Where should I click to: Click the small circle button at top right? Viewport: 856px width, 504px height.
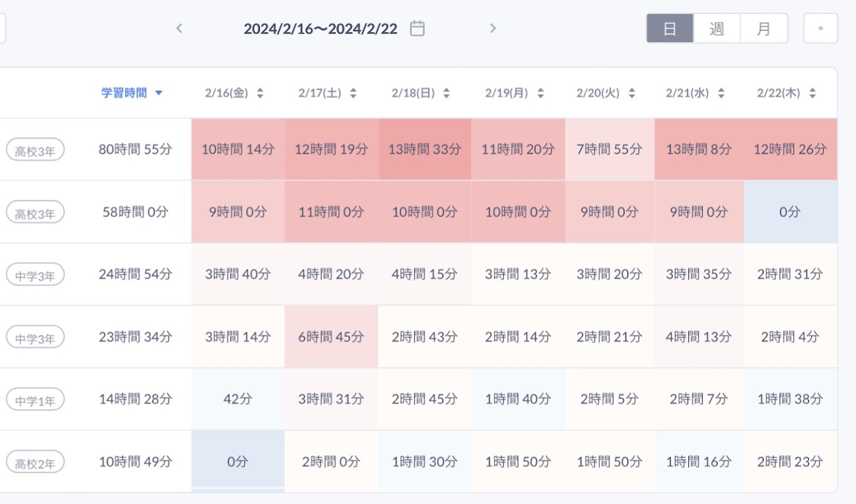click(821, 28)
